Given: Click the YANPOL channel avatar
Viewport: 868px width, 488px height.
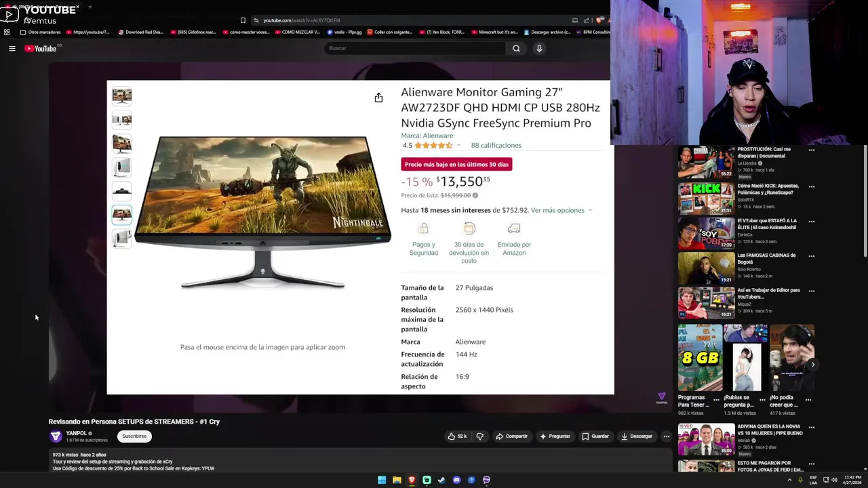Looking at the screenshot, I should pos(56,436).
